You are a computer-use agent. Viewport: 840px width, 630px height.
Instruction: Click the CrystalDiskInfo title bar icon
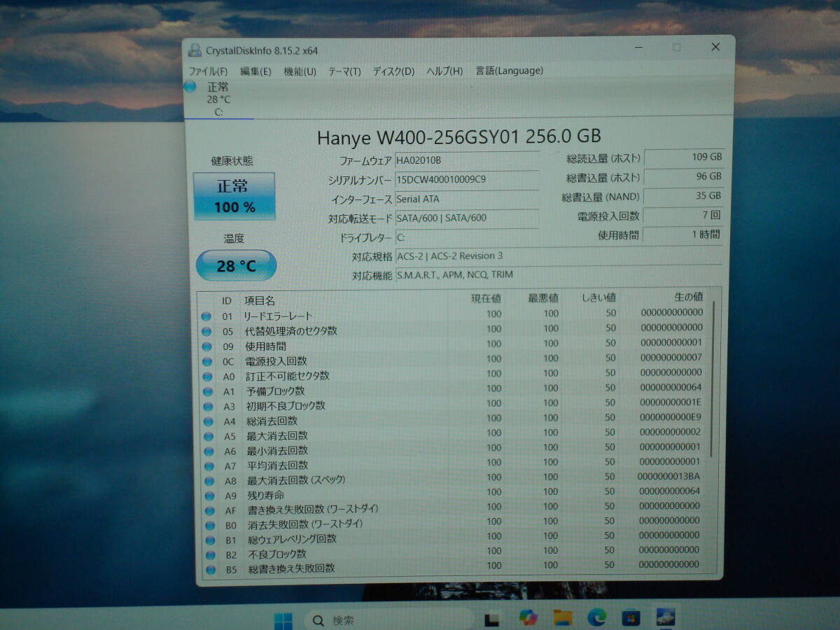195,50
